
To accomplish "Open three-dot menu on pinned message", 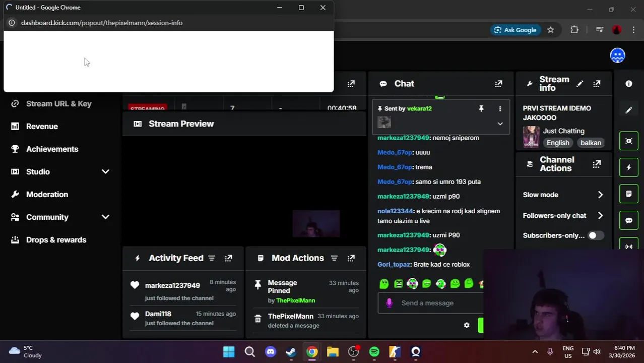I will click(500, 108).
